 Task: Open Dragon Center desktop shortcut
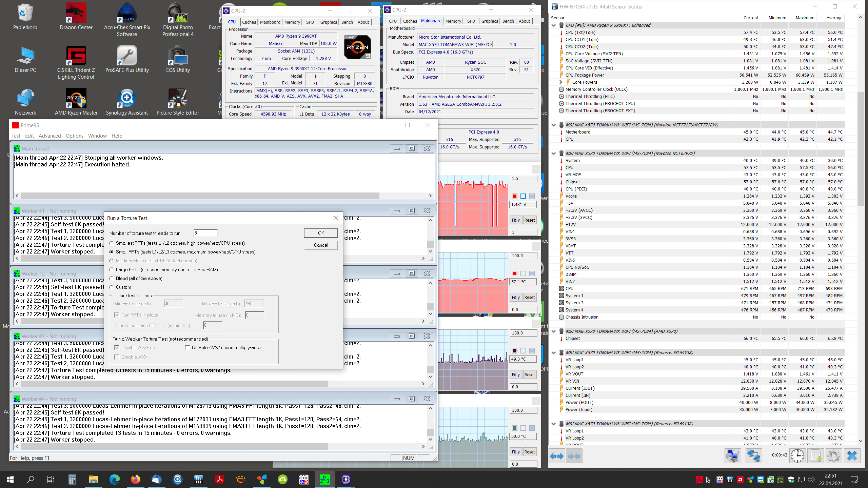click(76, 17)
